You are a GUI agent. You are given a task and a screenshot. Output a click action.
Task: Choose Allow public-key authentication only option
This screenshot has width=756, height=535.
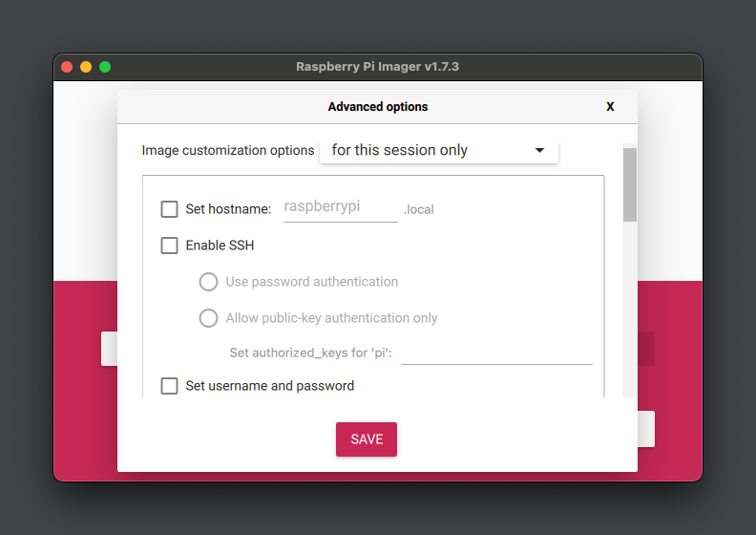(208, 318)
